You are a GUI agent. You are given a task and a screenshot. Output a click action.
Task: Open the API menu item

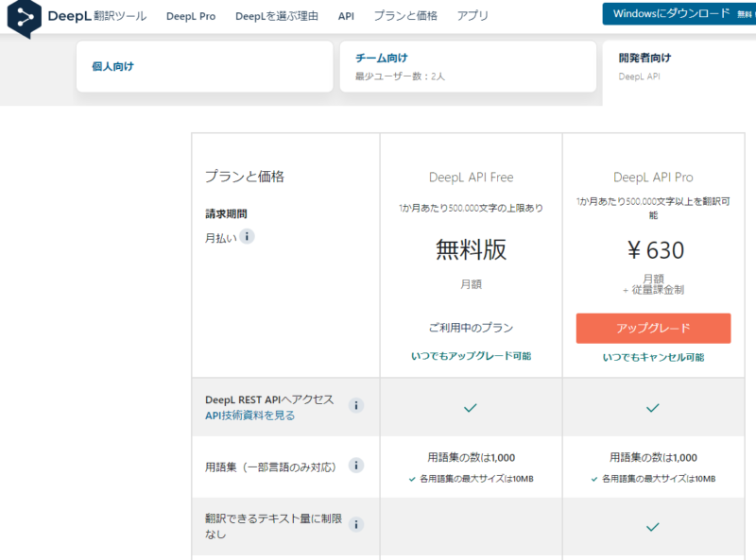(x=346, y=16)
